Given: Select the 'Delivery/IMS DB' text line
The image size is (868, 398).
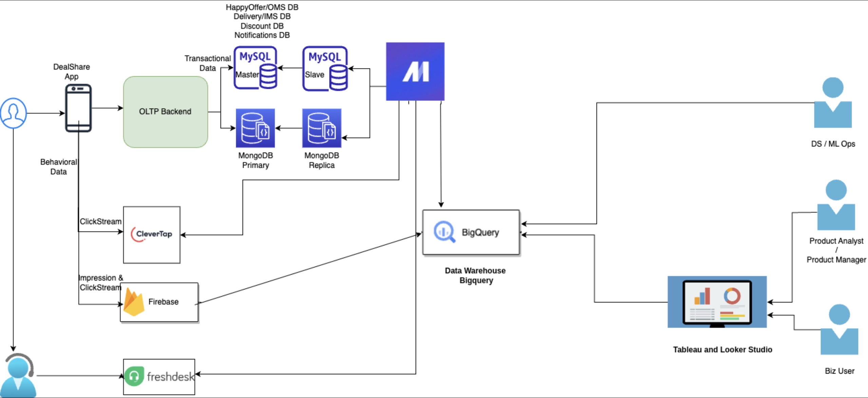Looking at the screenshot, I should 262,16.
